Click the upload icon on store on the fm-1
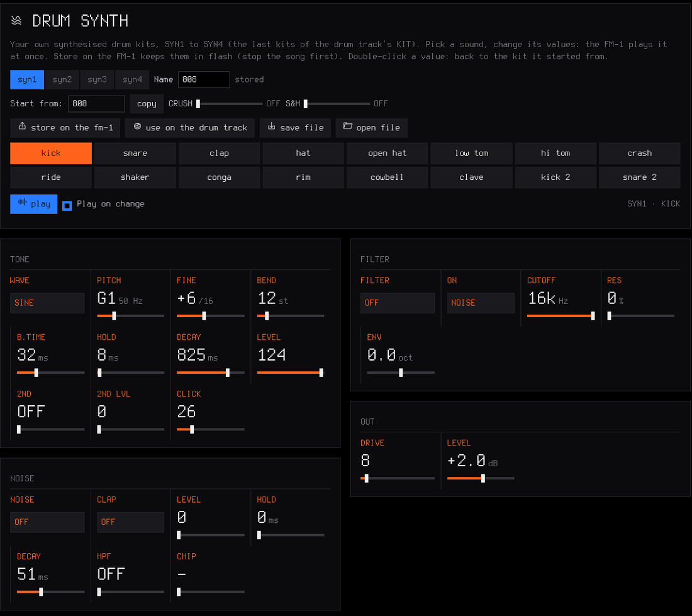This screenshot has height=616, width=692. coord(22,126)
